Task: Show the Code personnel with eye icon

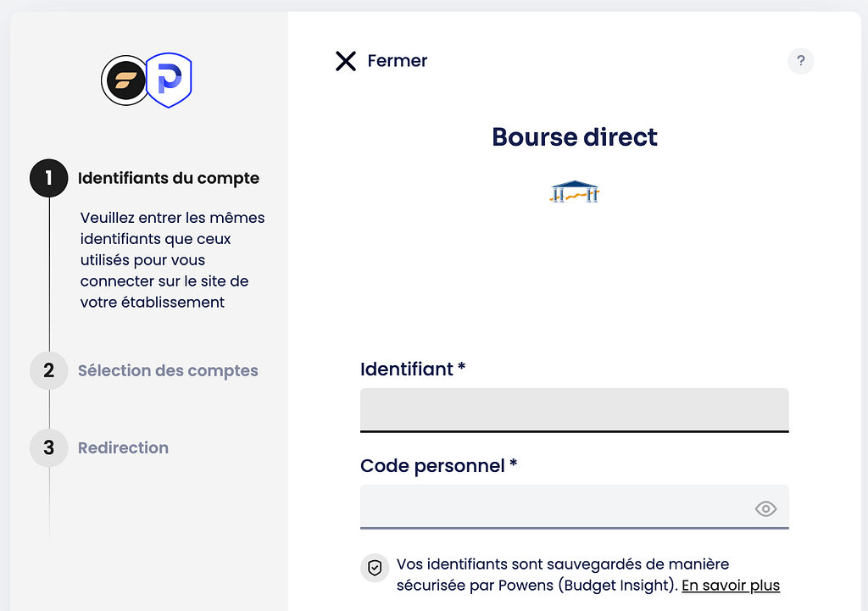Action: point(765,508)
